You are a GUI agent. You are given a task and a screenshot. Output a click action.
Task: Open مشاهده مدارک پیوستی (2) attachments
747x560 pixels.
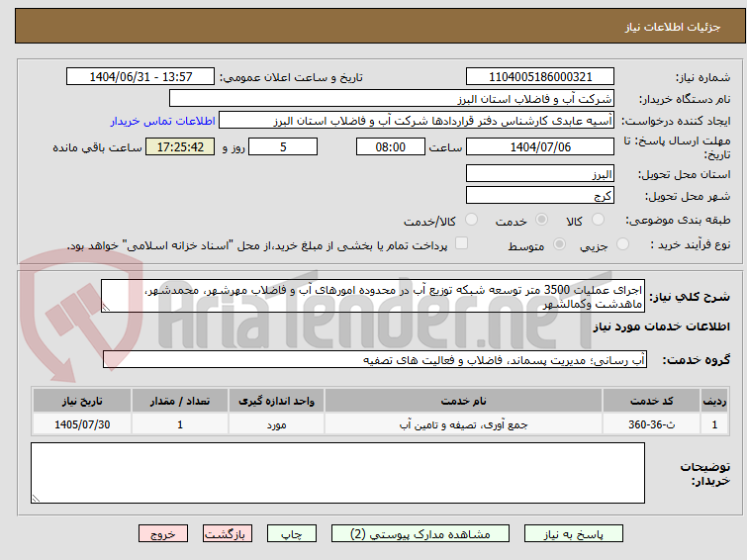coord(420,534)
